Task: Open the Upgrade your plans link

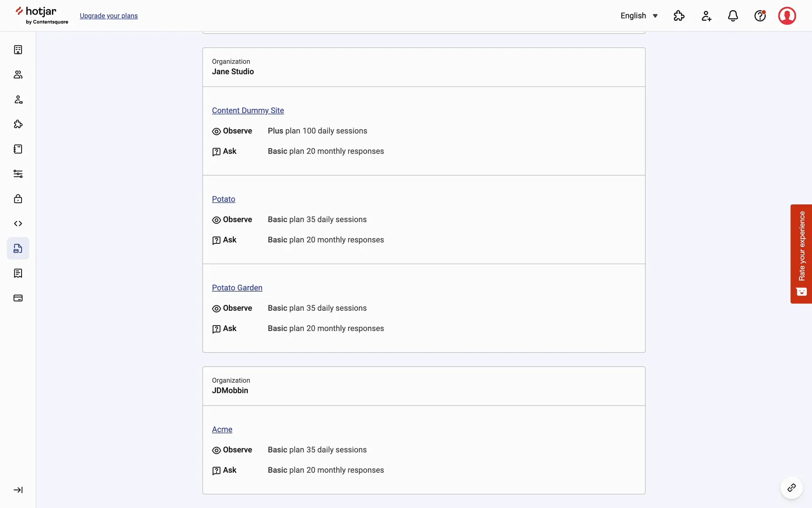Action: (109, 16)
